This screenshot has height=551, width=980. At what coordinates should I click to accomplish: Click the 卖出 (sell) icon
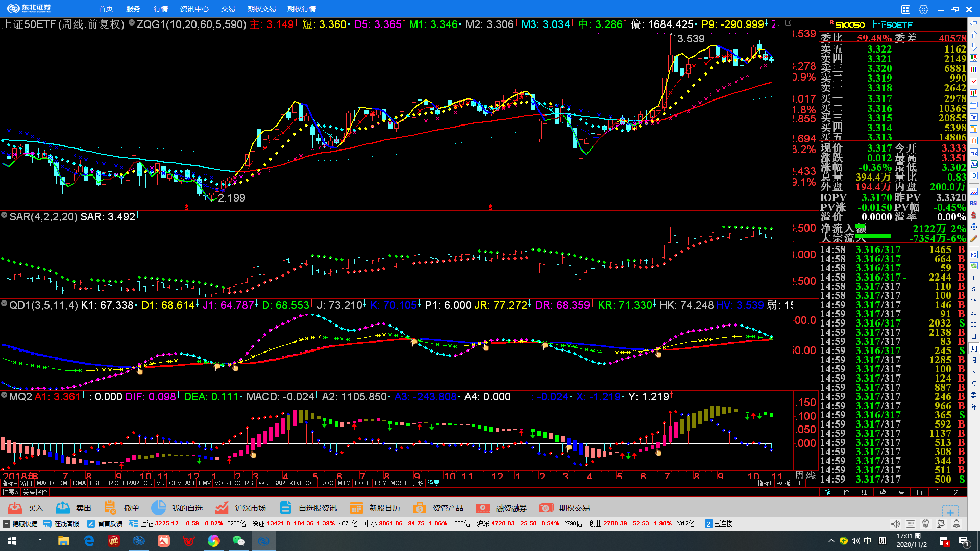[x=63, y=508]
